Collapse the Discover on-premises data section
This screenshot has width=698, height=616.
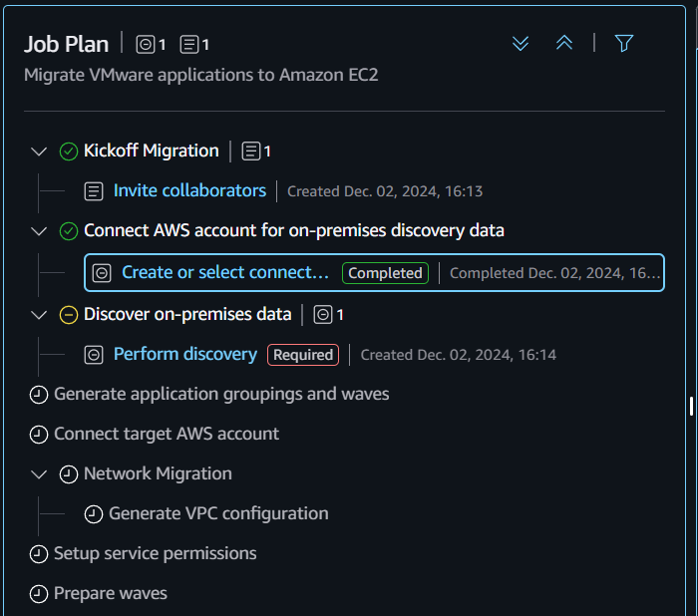(x=39, y=315)
